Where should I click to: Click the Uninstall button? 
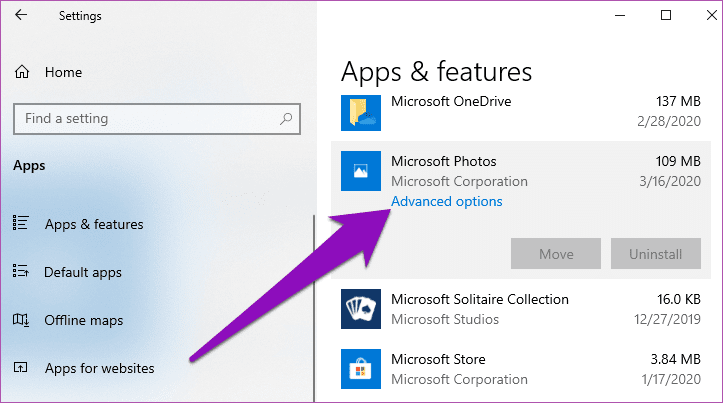[656, 254]
